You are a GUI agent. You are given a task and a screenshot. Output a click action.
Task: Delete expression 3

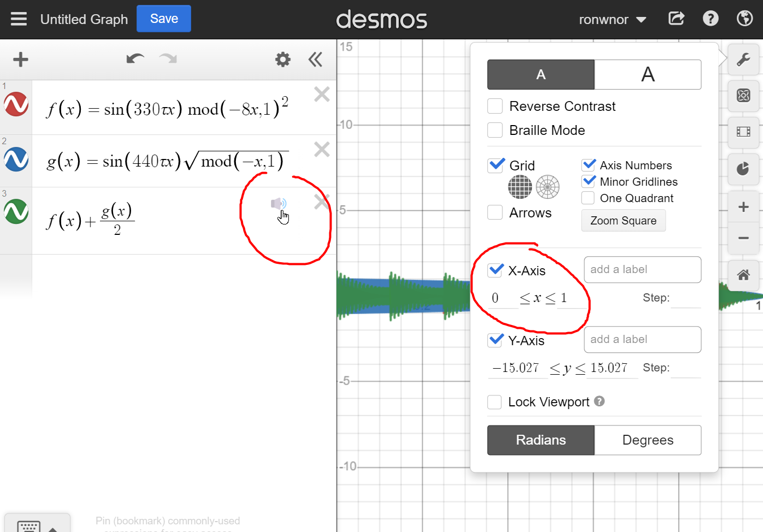[322, 202]
